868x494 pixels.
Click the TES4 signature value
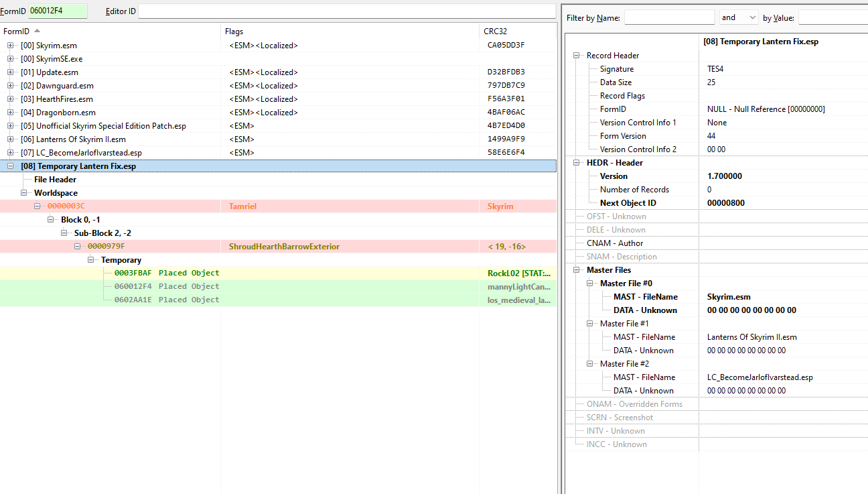click(715, 69)
